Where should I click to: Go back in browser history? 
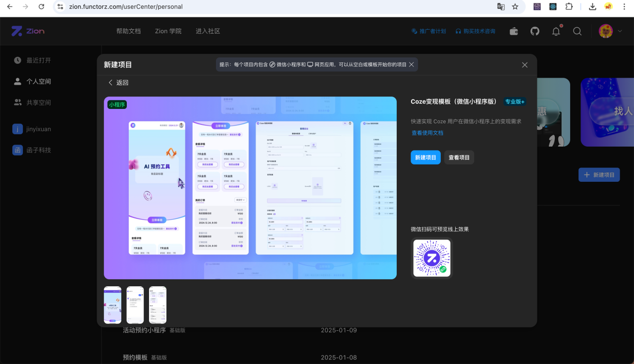10,7
